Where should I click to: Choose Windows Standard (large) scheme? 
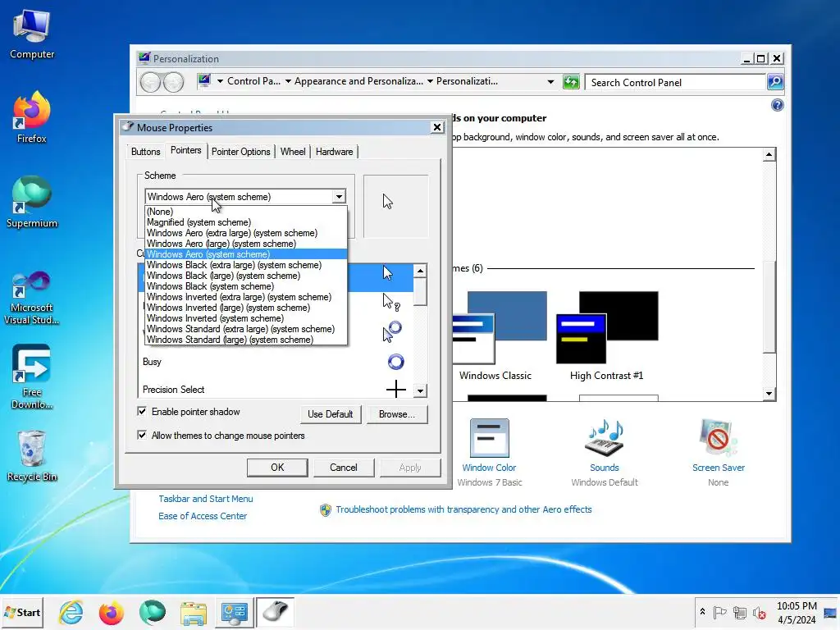pos(246,340)
